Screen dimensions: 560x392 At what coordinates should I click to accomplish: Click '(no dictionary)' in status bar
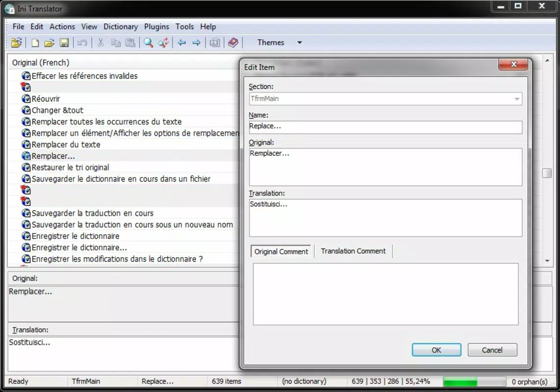(x=304, y=381)
